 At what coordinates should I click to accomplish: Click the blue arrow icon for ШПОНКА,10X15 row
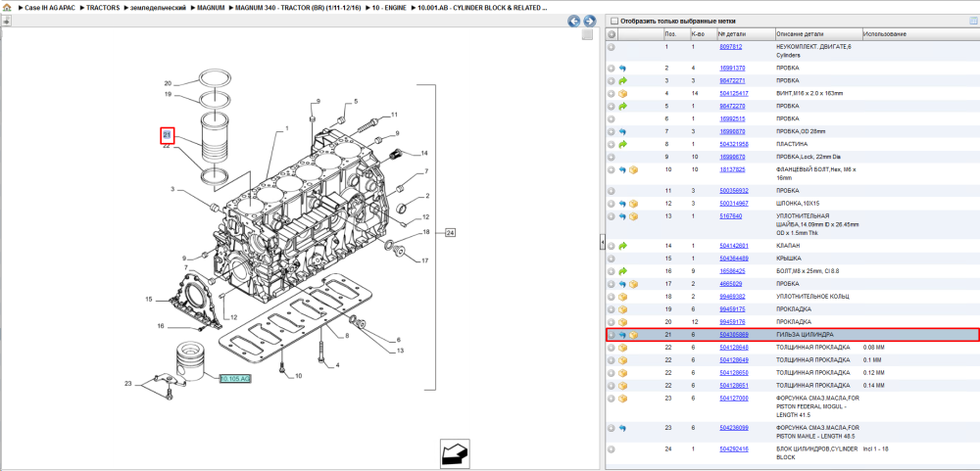tap(622, 204)
